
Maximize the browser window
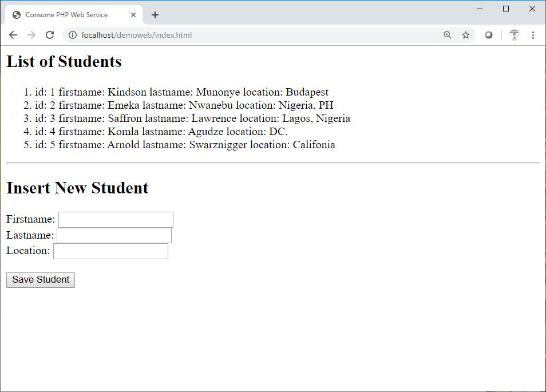[506, 9]
